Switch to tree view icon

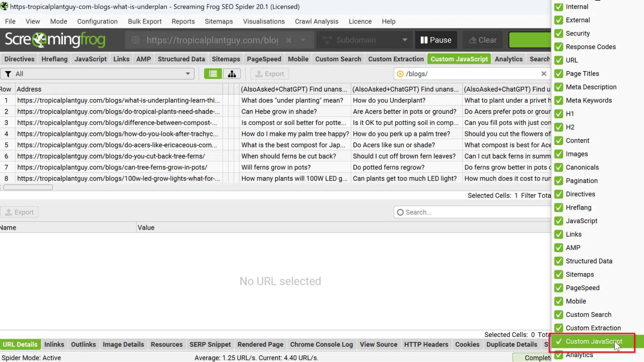click(232, 74)
